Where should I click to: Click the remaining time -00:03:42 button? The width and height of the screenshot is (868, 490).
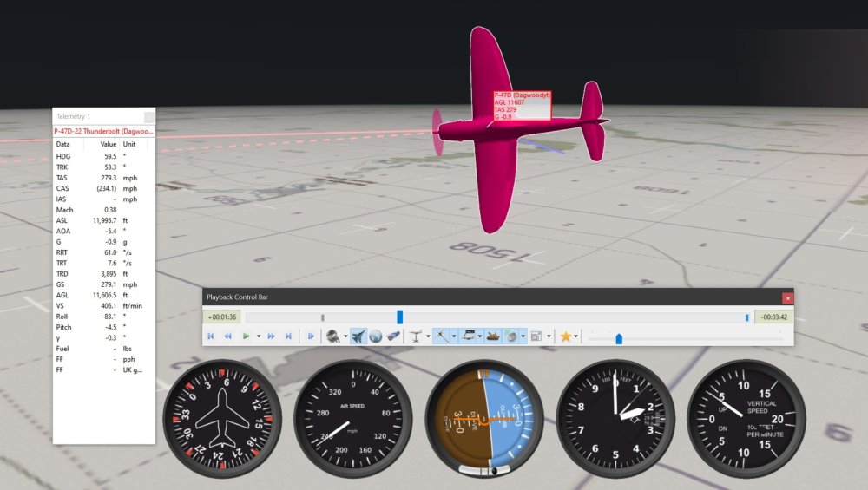pyautogui.click(x=772, y=317)
